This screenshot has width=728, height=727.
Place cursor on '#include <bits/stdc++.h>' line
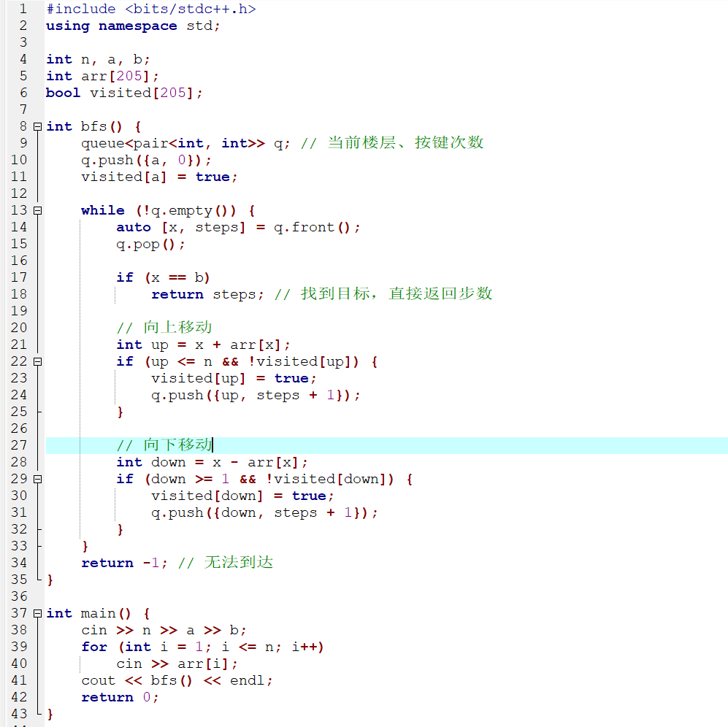click(x=150, y=9)
